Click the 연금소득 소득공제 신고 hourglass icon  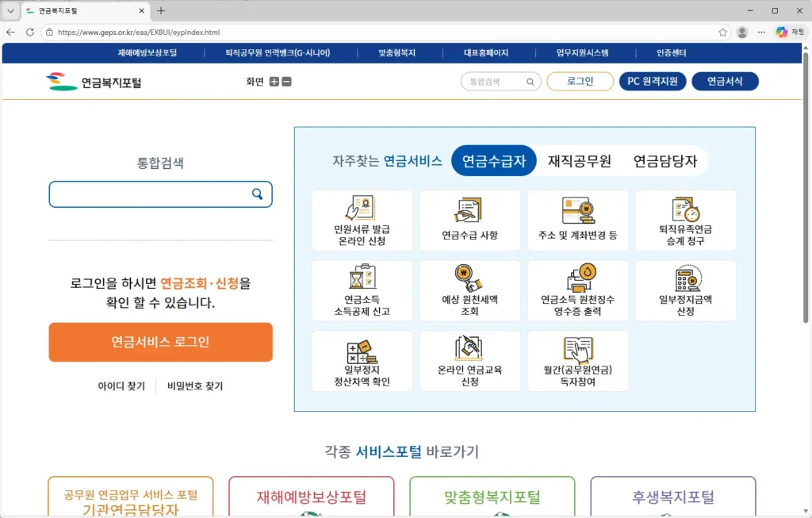pyautogui.click(x=362, y=277)
